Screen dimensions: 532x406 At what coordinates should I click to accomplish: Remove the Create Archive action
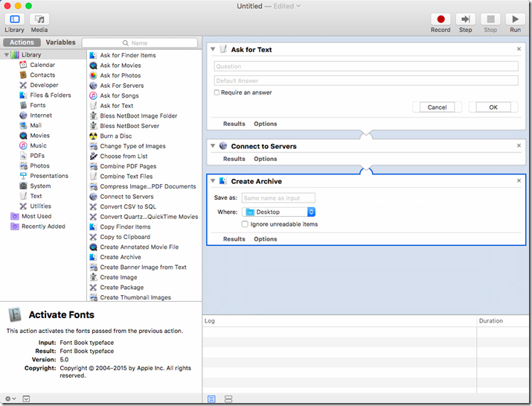[519, 181]
